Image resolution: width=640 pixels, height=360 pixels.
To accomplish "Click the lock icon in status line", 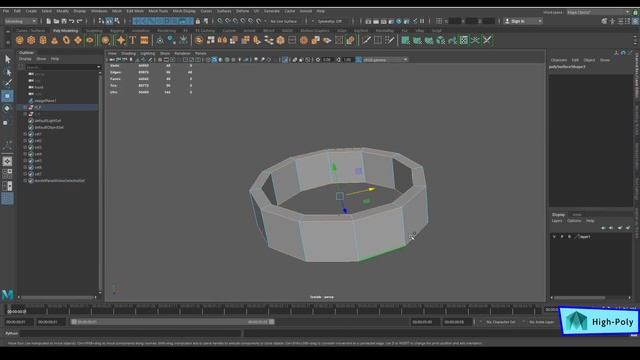I will 198,21.
